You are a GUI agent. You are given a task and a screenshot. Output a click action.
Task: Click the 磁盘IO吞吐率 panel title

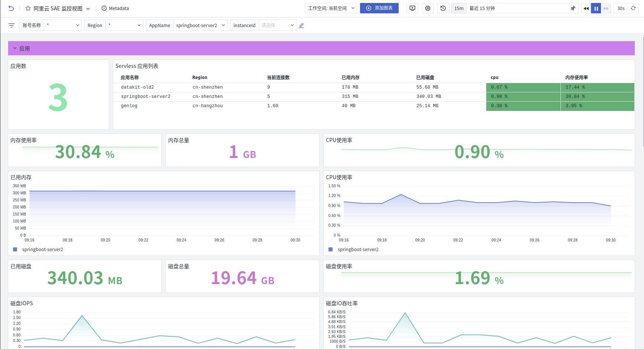point(341,303)
